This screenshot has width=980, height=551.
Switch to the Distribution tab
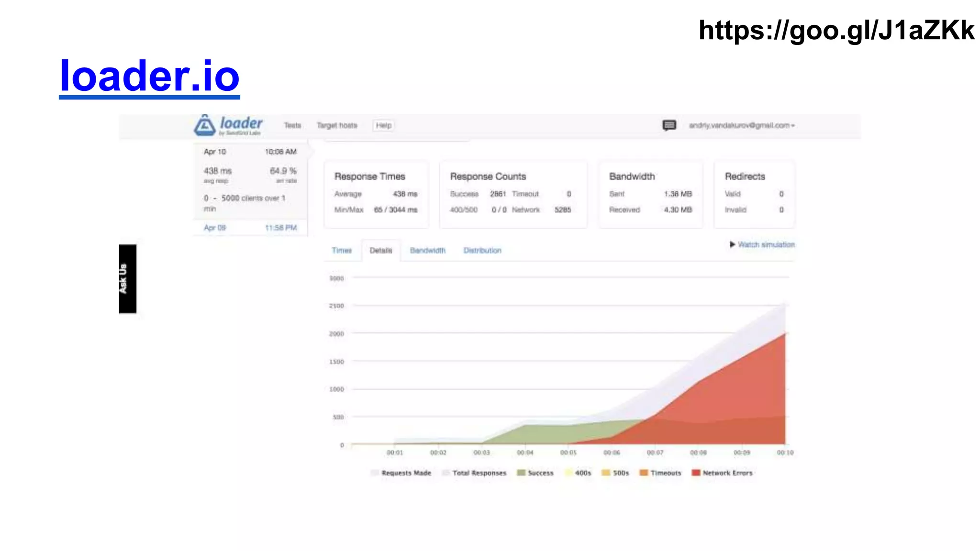[x=482, y=251]
